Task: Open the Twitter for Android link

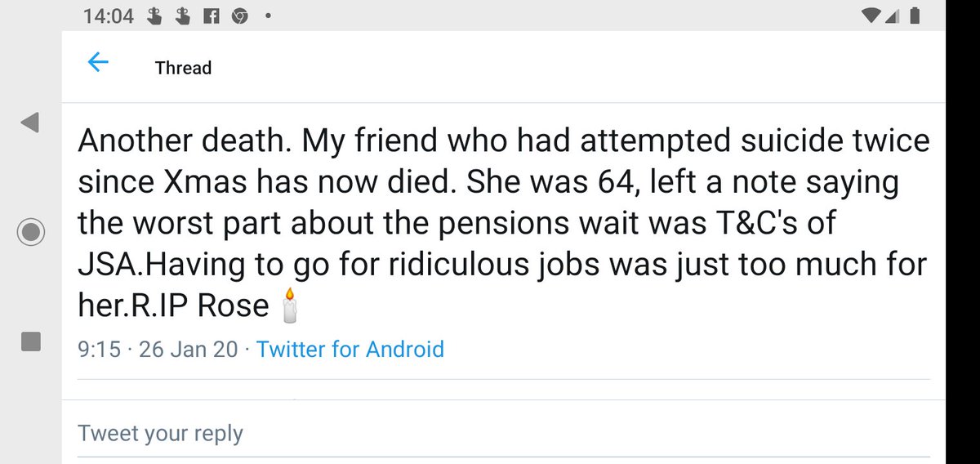Action: [350, 350]
